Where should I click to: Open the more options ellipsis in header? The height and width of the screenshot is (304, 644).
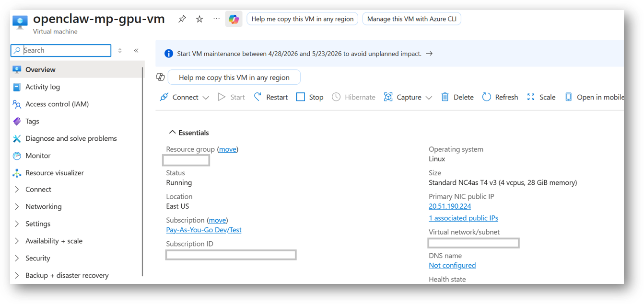tap(217, 19)
